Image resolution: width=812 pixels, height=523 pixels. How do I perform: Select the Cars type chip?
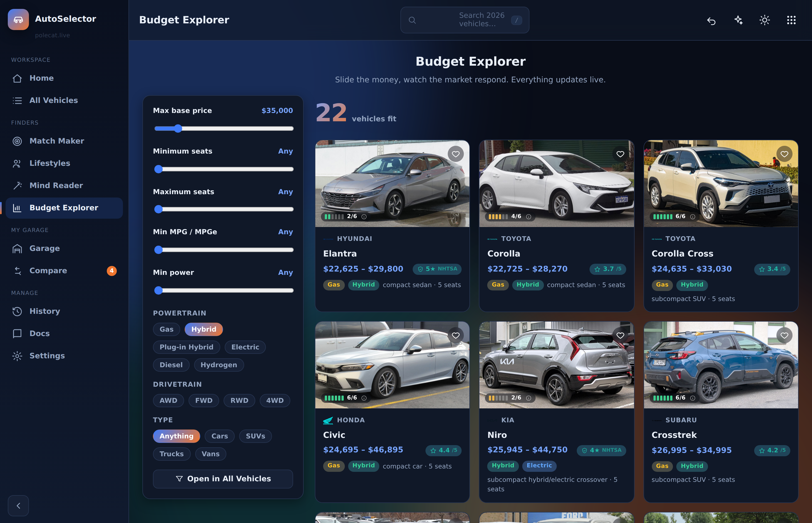[220, 436]
